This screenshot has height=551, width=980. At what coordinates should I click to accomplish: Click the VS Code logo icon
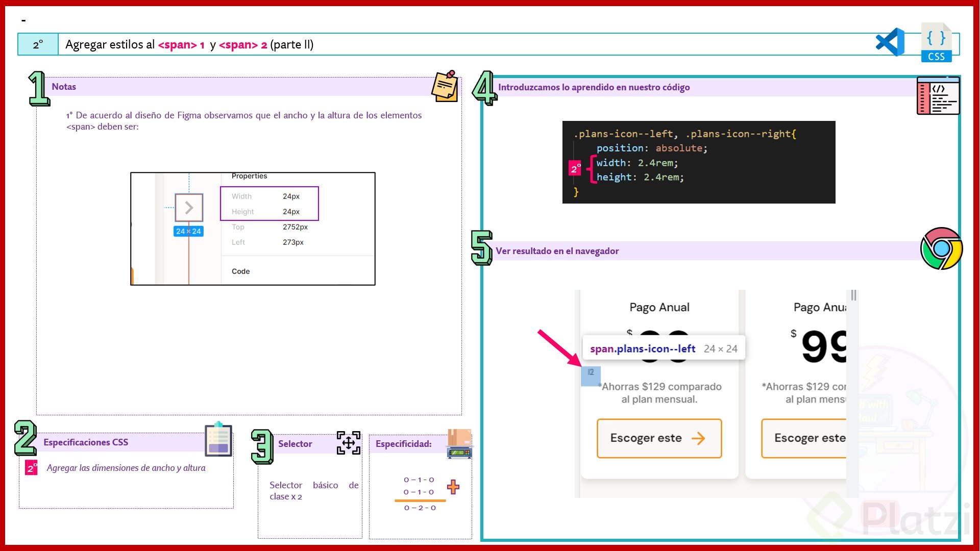890,43
